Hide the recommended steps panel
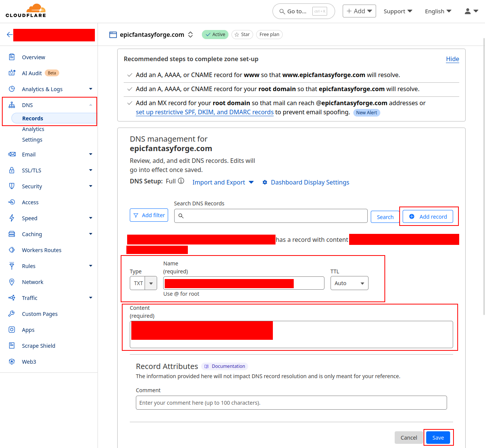Image resolution: width=485 pixels, height=448 pixels. click(x=452, y=59)
